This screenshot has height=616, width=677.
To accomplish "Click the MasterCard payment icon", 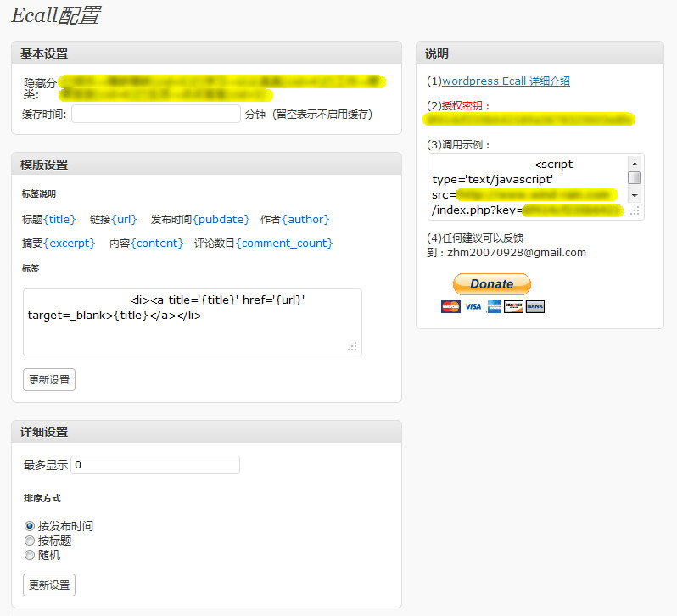I will pos(450,306).
